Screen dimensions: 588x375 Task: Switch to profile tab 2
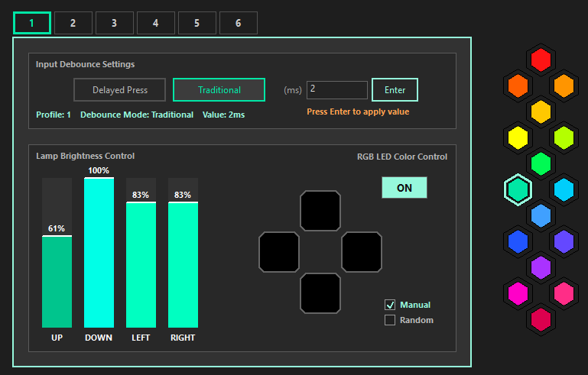pyautogui.click(x=73, y=23)
